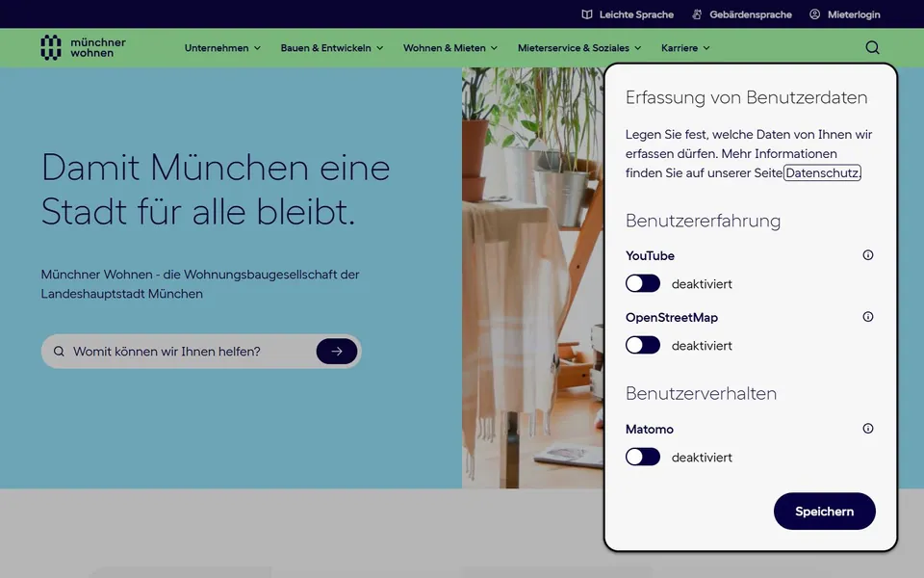Go to Gebärdensprache page
This screenshot has height=578, width=924.
pyautogui.click(x=742, y=14)
